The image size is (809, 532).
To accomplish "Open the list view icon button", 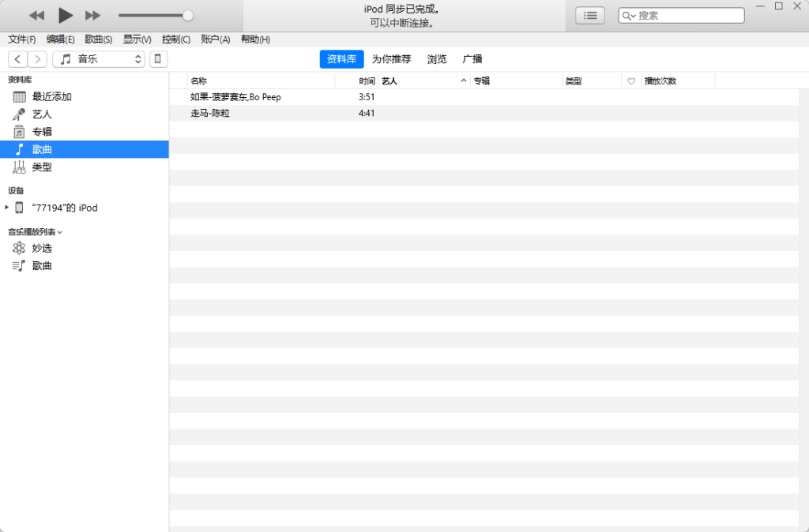I will tap(589, 15).
